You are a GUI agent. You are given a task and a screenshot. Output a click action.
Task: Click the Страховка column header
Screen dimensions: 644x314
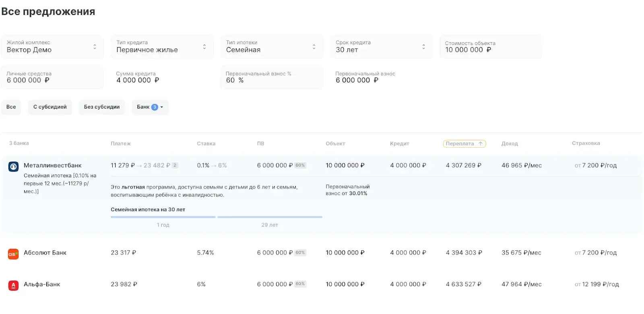pos(586,143)
